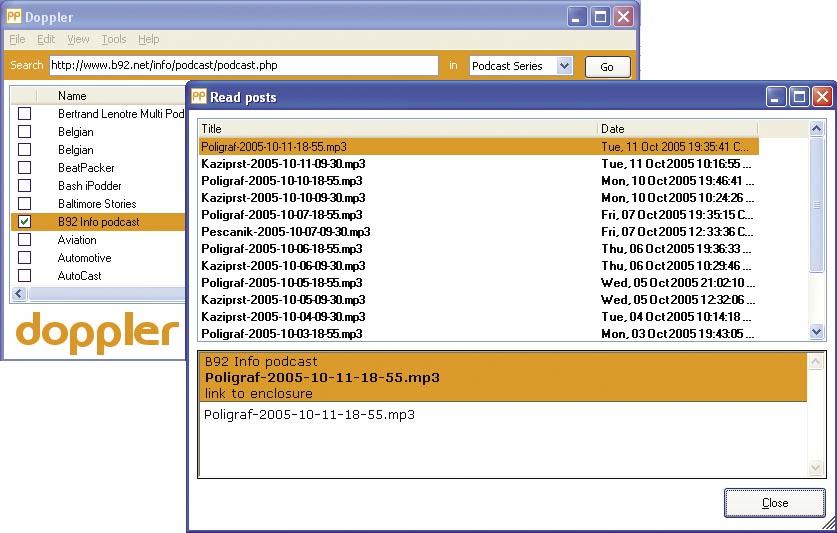Tick the Bertrand Lenotre Multi Pod checkbox
This screenshot has width=837, height=533.
25,113
